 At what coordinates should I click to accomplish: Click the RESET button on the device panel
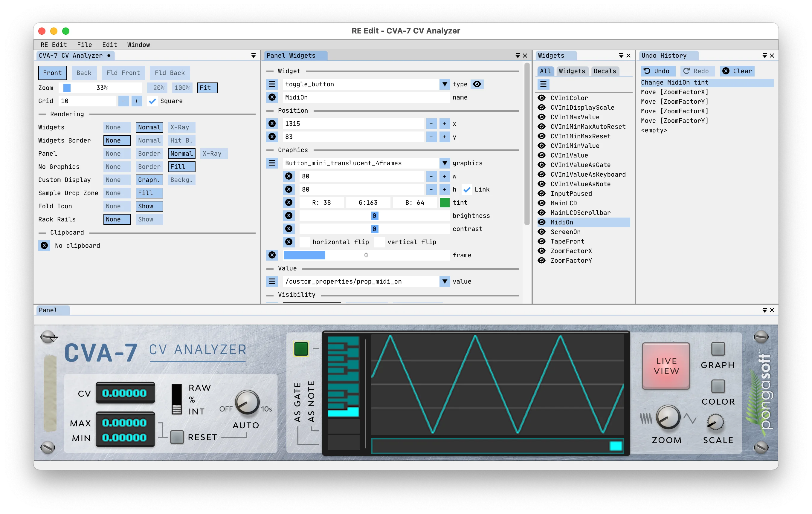177,437
